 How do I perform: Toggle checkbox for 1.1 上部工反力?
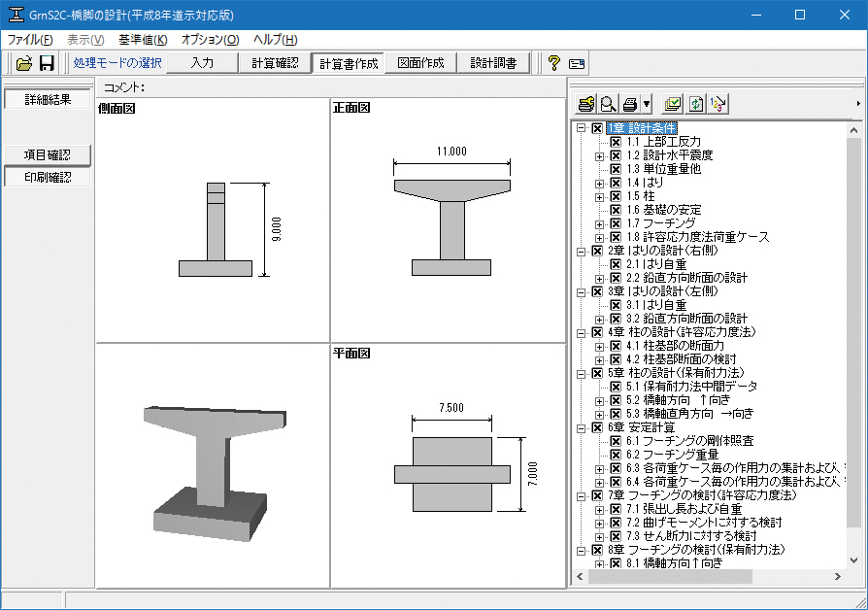click(616, 143)
